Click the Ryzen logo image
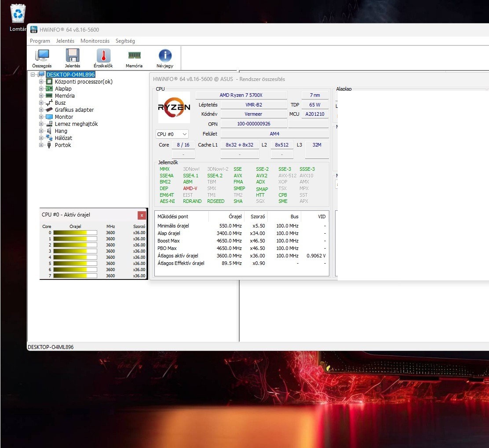This screenshot has width=489, height=448. [x=174, y=107]
